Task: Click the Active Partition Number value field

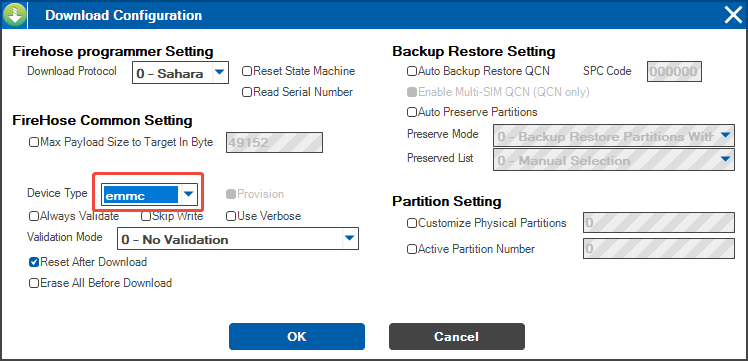Action: [659, 248]
